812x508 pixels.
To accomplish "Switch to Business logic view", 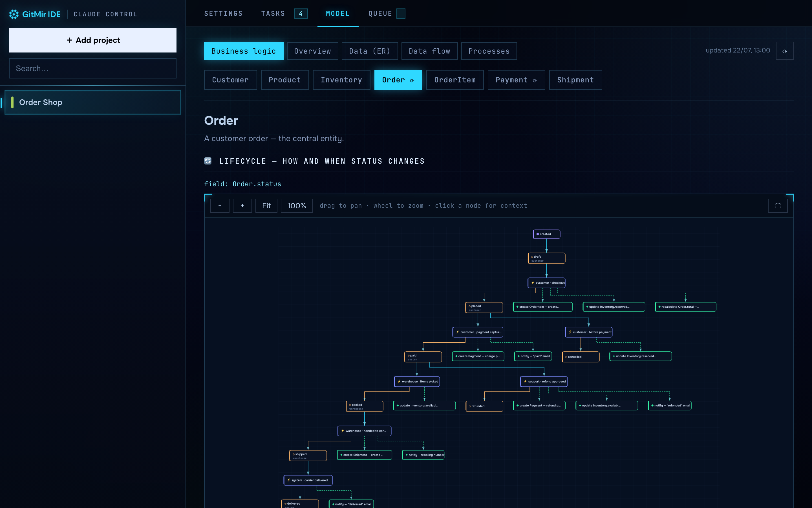I will pos(244,51).
